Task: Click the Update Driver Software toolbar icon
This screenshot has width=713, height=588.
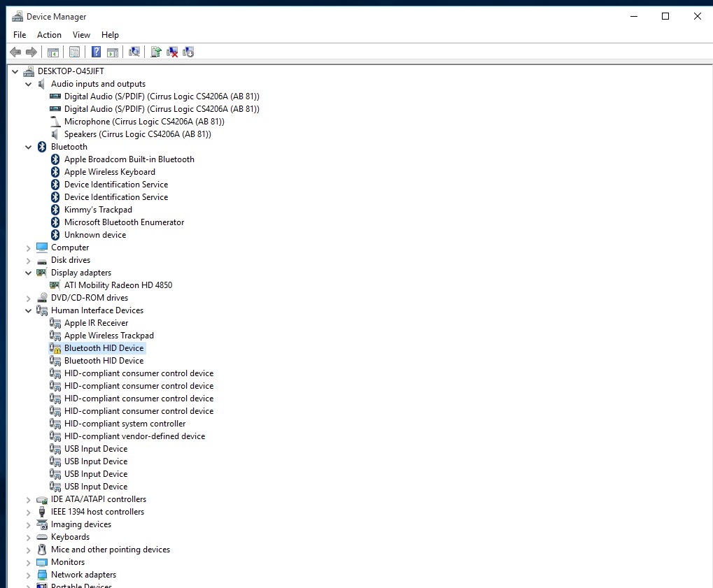Action: click(x=156, y=52)
